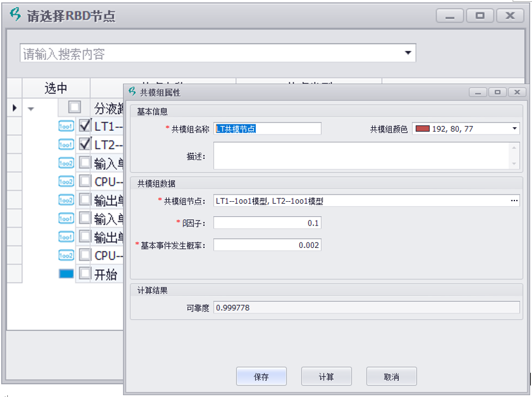Check the second 输出 node checkbox
This screenshot has width=532, height=397.
click(x=85, y=236)
